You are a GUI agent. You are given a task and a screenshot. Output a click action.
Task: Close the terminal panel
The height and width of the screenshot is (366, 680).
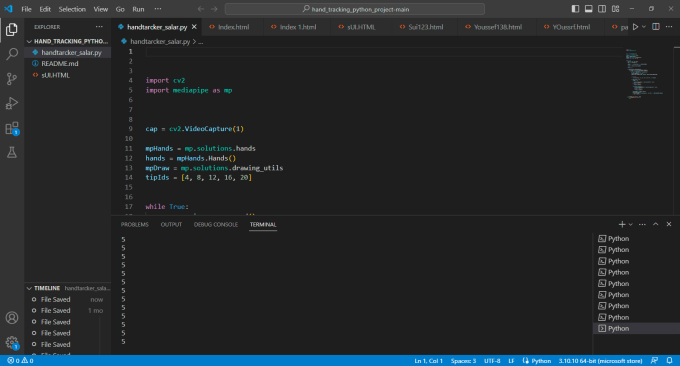(x=669, y=224)
